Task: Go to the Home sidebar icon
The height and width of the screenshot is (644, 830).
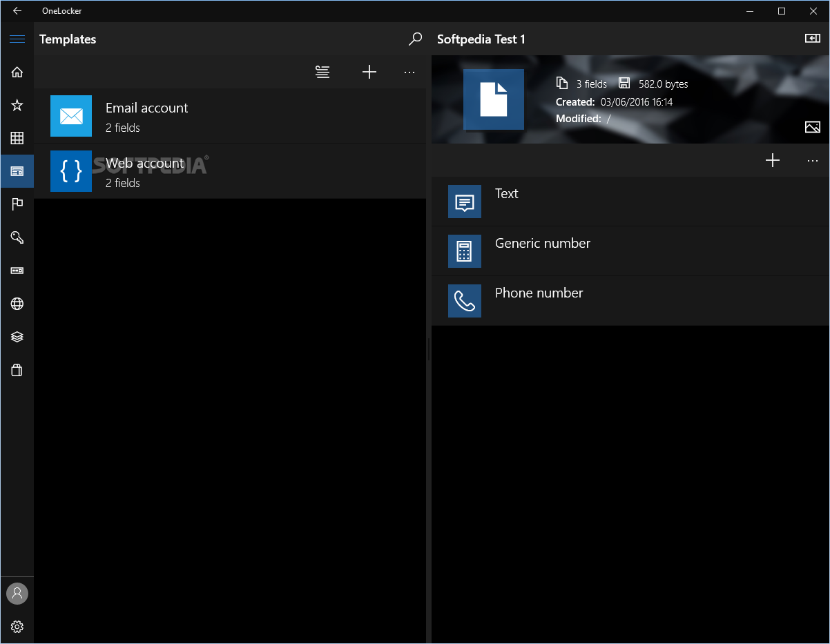Action: click(x=17, y=72)
